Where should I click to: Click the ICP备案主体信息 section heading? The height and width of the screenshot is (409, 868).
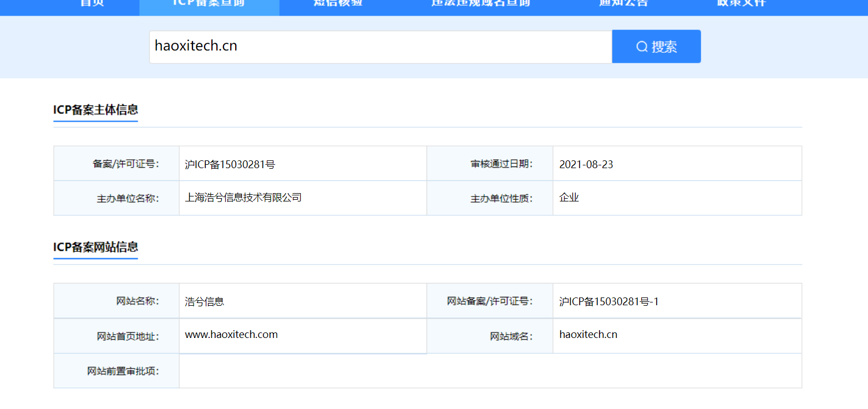pos(95,110)
